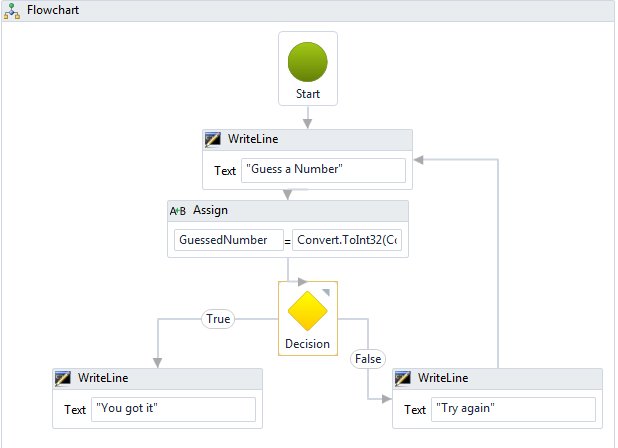618x448 pixels.
Task: Edit the "You got it" text field
Action: (x=173, y=409)
